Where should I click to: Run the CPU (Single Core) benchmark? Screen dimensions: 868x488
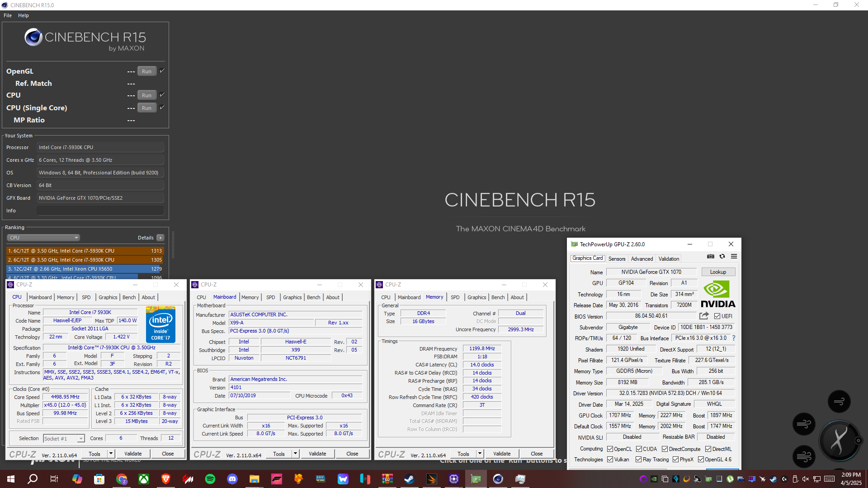pyautogui.click(x=146, y=108)
